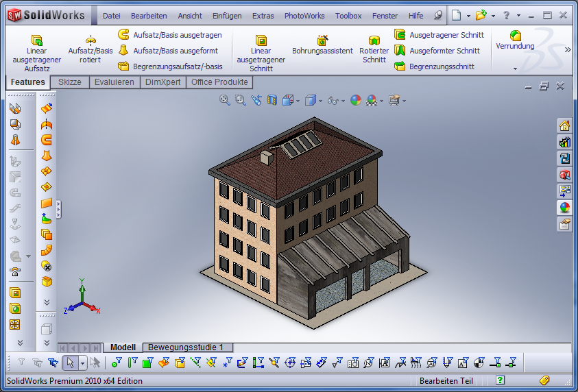Click Zoom to fit magnifier icon
Viewport: 578px width, 392px height.
(x=224, y=100)
